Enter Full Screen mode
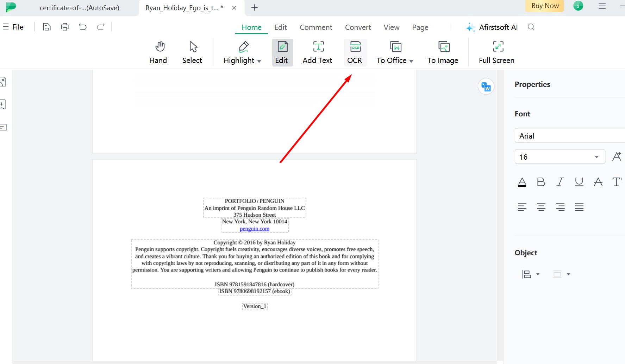The width and height of the screenshot is (625, 364). pyautogui.click(x=497, y=53)
